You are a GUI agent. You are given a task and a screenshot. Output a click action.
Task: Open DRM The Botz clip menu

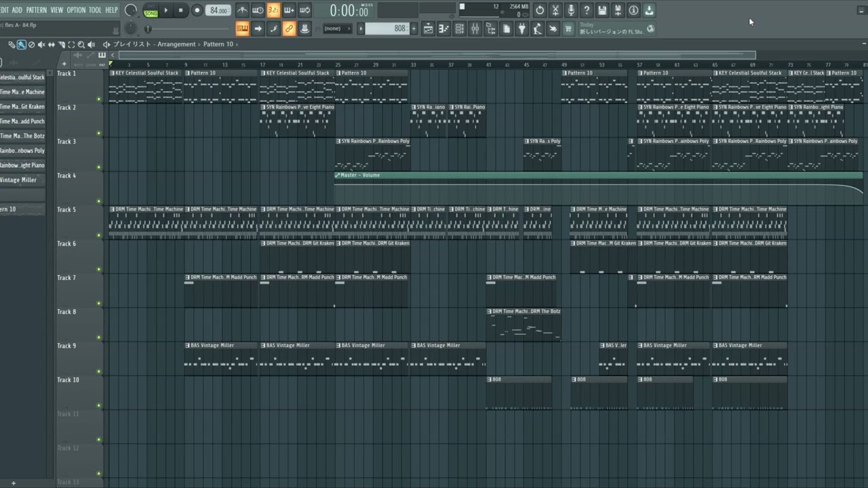click(490, 311)
